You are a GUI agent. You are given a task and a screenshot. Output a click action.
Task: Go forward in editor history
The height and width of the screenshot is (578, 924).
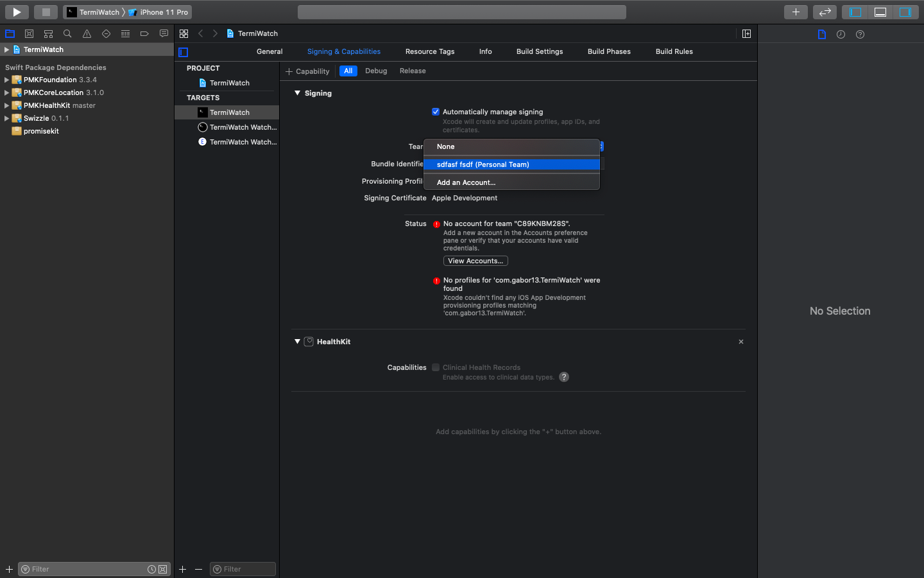[x=215, y=33]
